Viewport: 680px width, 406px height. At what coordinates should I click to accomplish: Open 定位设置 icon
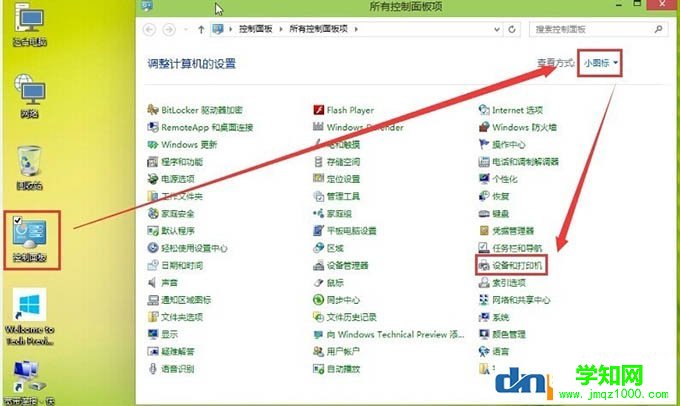[x=318, y=179]
